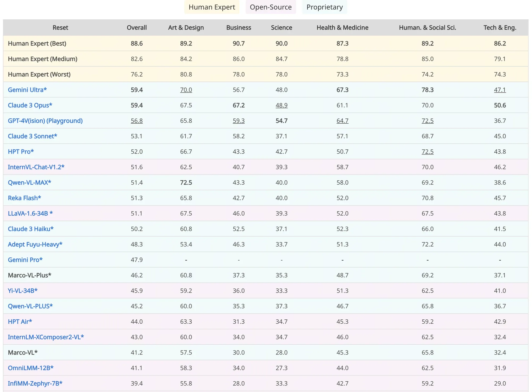Open the Adept Fuyu-Heavy link

click(35, 244)
